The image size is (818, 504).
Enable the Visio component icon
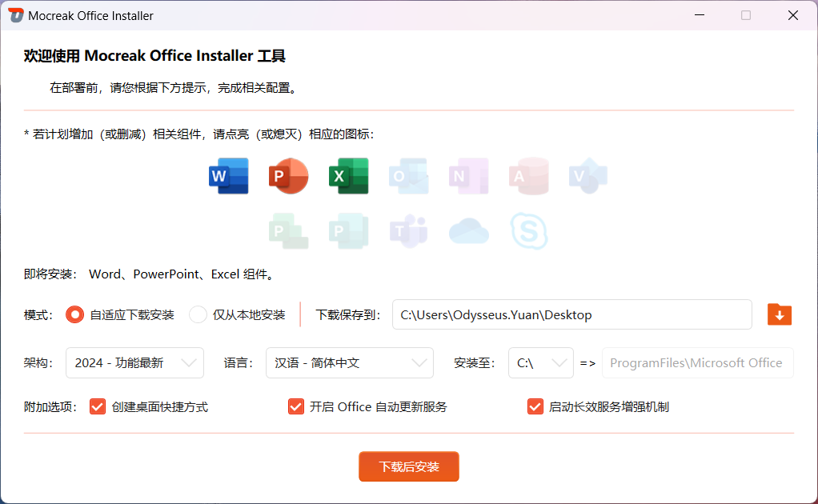(x=588, y=176)
